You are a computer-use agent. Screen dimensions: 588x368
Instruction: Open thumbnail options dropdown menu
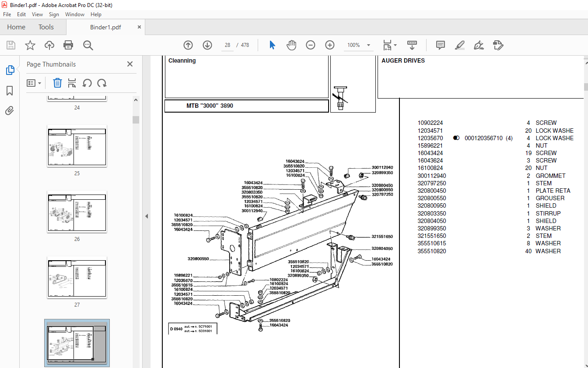[34, 83]
